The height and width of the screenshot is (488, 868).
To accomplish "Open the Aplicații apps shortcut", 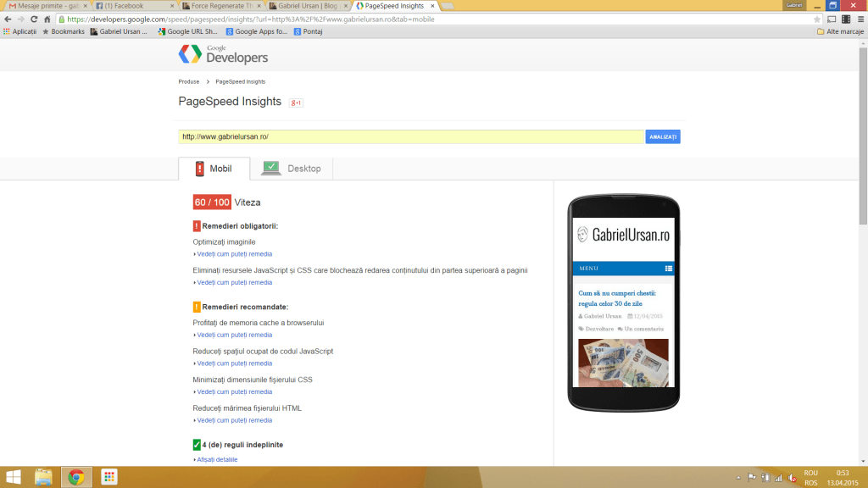I will [20, 31].
